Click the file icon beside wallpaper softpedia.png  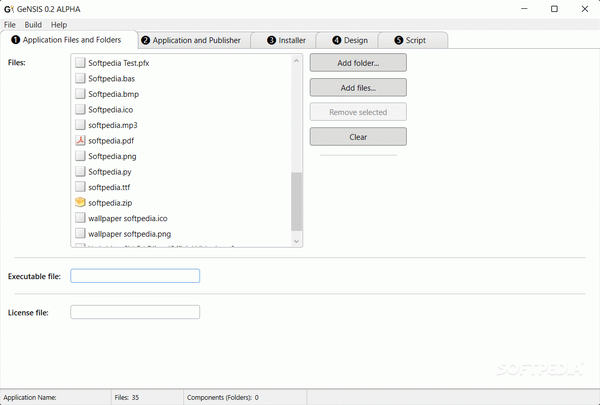[80, 234]
